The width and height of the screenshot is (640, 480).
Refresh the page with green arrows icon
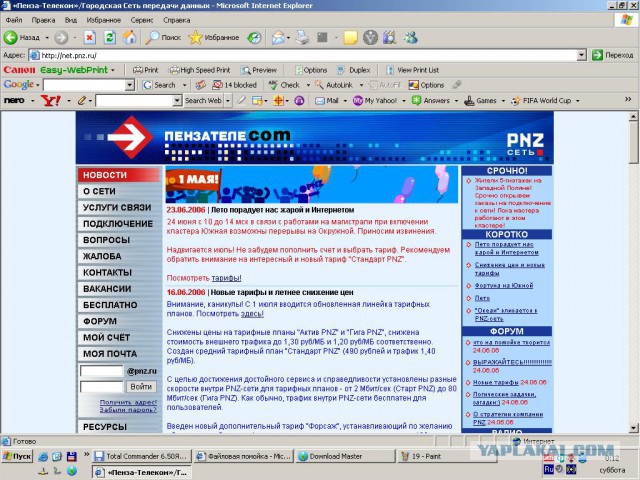tap(110, 38)
